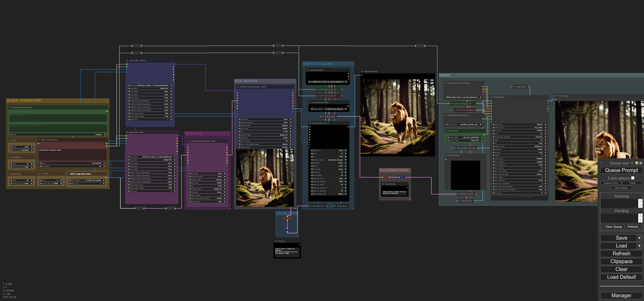The image size is (644, 301).
Task: Collapse the ImpactWildcardProcessor node dot
Action: pyautogui.click(x=10, y=107)
